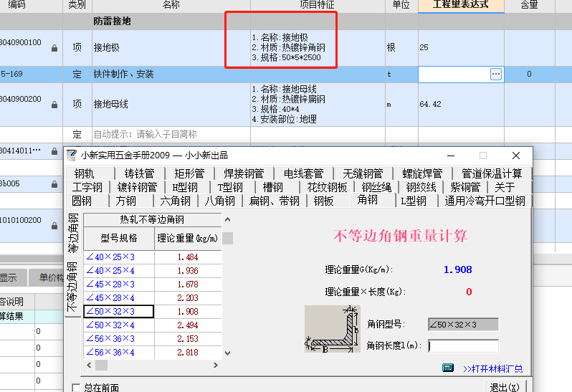Click the table scroll up arrow
Screen dimensions: 572x392
(x=228, y=219)
